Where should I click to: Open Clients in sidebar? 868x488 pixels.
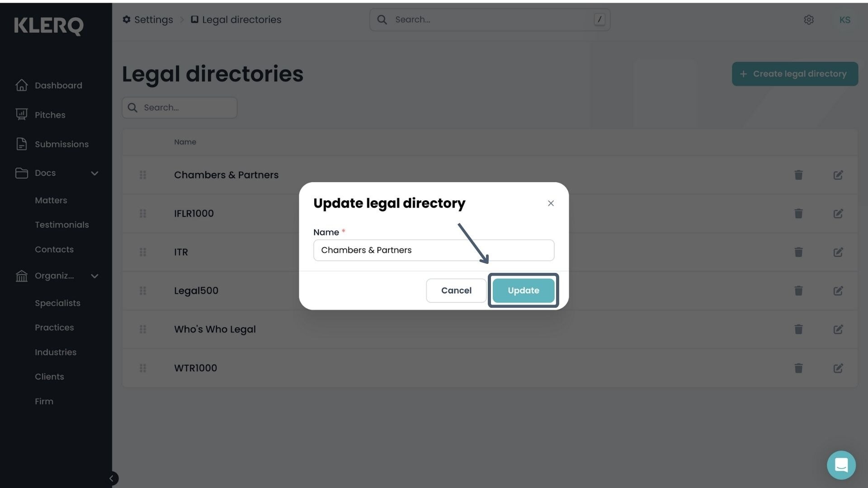[x=49, y=376]
